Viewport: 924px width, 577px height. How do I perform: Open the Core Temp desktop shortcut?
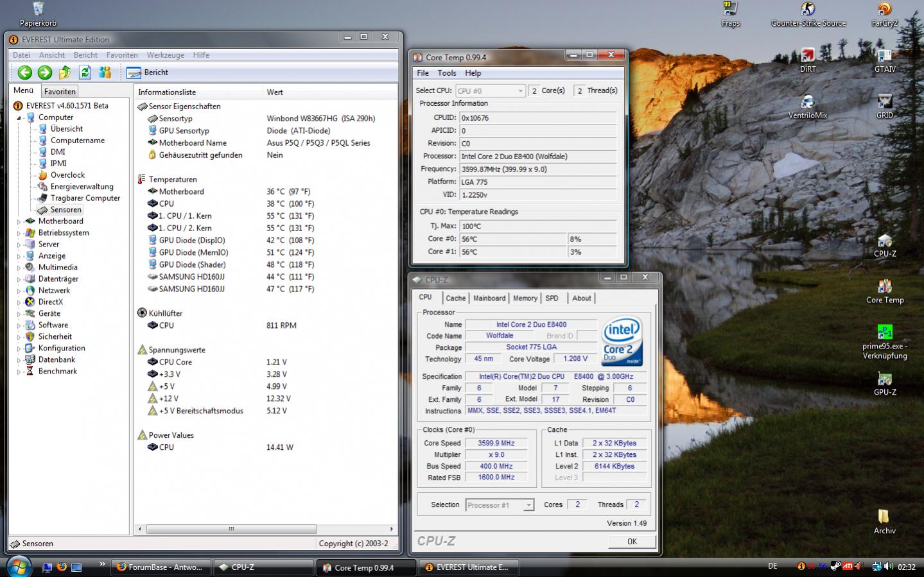885,291
